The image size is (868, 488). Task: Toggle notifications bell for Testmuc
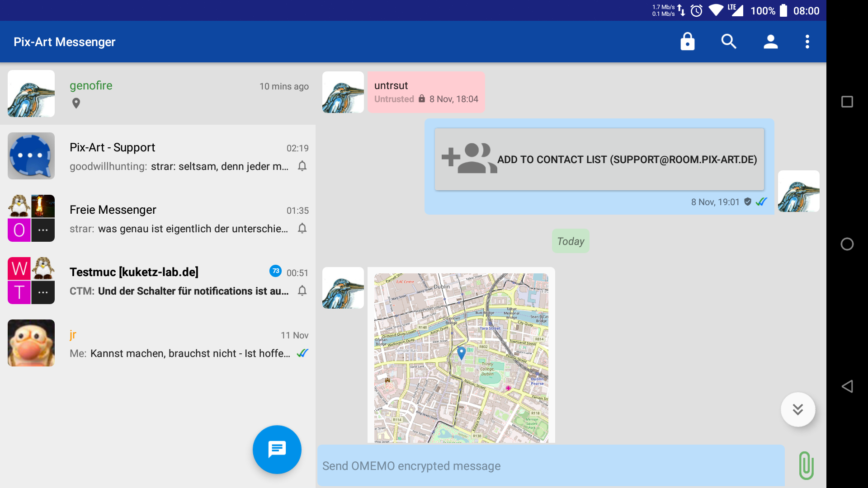click(x=302, y=291)
